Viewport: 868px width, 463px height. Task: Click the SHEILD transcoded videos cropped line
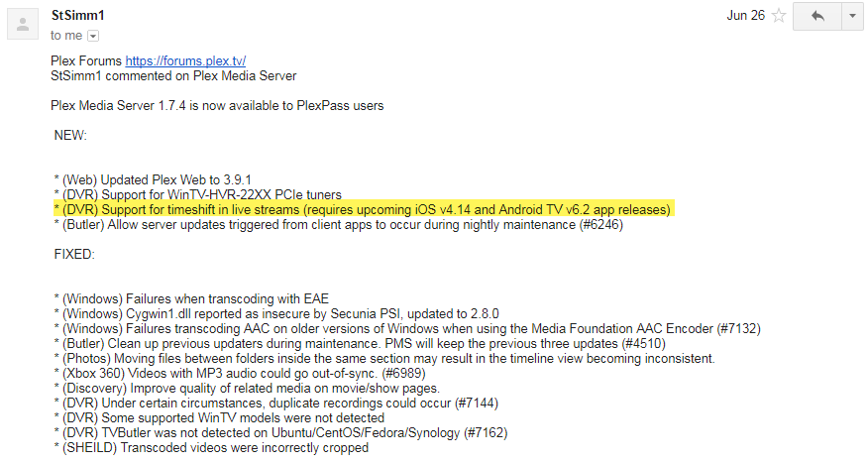click(211, 448)
